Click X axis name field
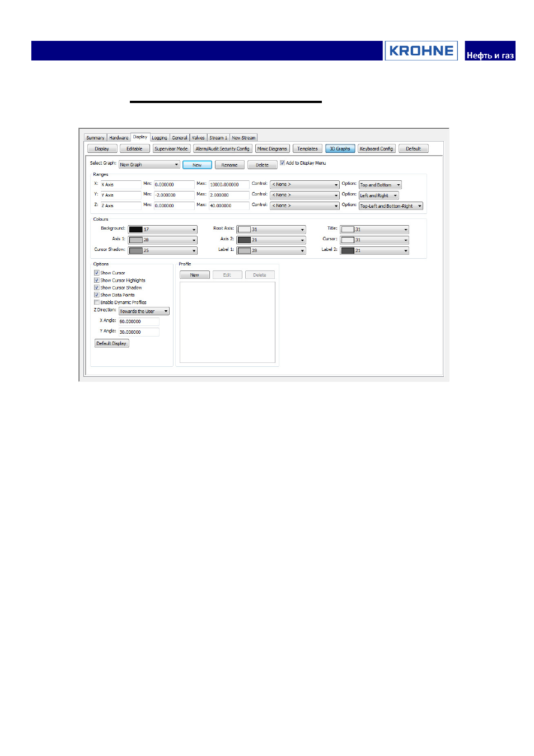The image size is (534, 756). pos(121,184)
